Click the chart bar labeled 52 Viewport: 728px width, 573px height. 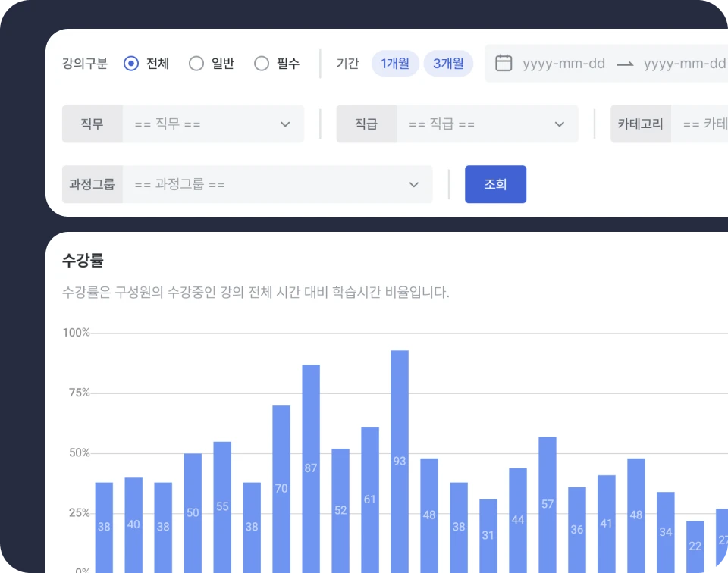tap(340, 510)
